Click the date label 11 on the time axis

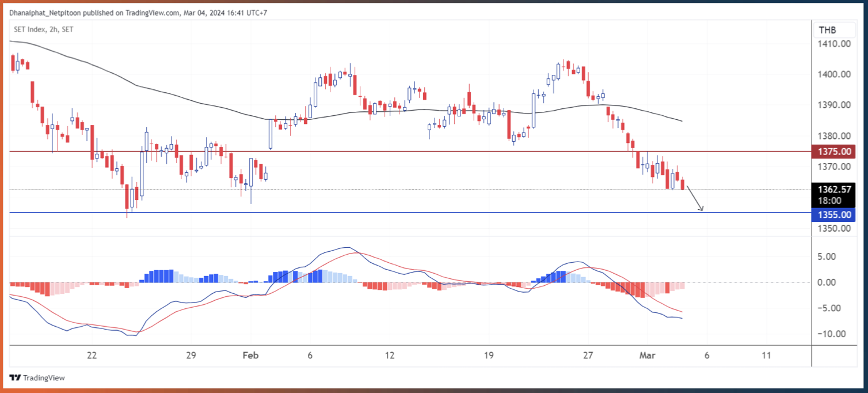(766, 356)
